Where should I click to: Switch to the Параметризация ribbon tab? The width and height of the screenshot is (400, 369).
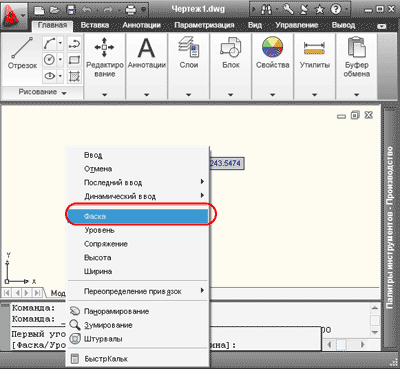(204, 25)
